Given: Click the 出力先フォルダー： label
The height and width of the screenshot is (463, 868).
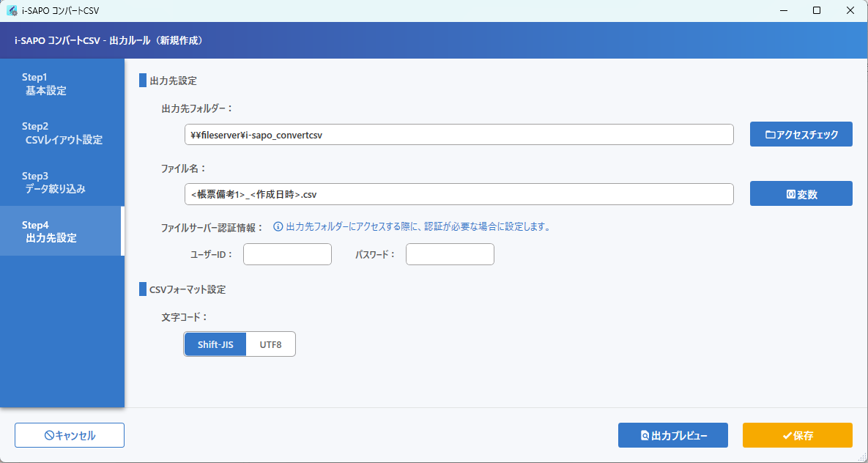Looking at the screenshot, I should (198, 108).
